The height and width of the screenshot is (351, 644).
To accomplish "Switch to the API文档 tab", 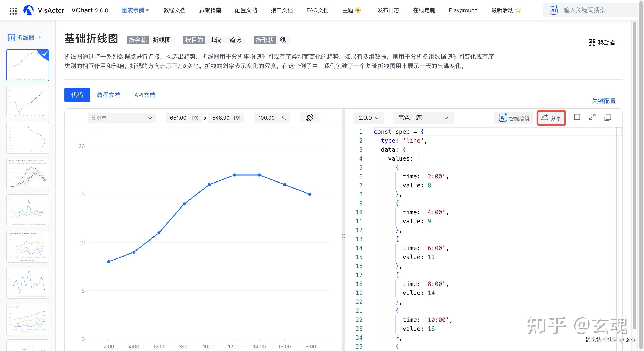I will pos(145,95).
